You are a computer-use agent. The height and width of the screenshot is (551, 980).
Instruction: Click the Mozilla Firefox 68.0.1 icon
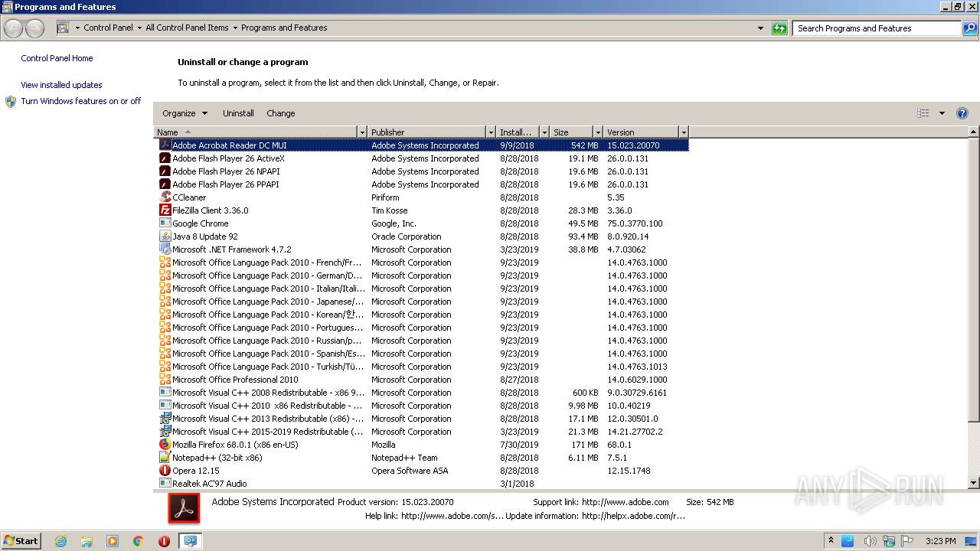[x=165, y=445]
